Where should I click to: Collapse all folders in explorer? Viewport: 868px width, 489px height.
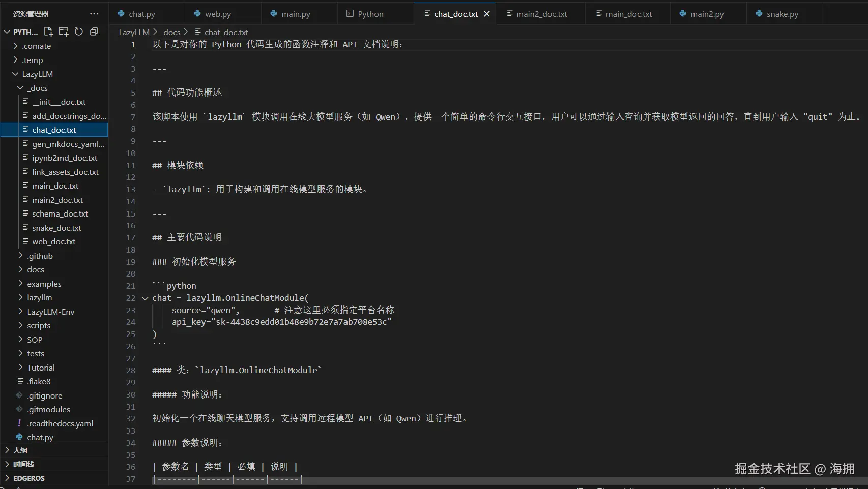(x=94, y=32)
